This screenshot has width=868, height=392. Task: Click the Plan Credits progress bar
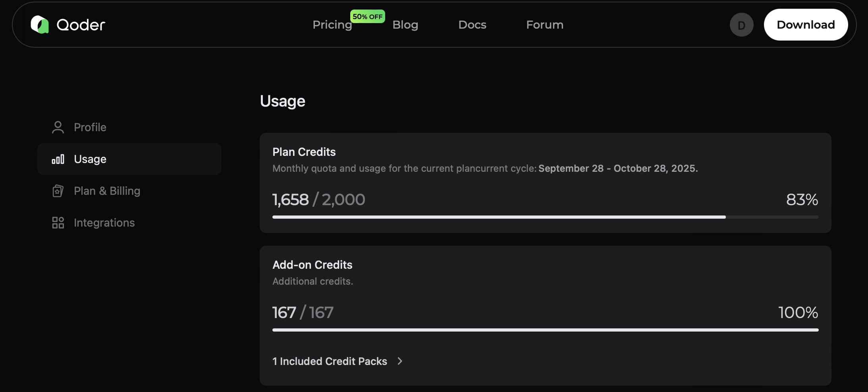[545, 217]
